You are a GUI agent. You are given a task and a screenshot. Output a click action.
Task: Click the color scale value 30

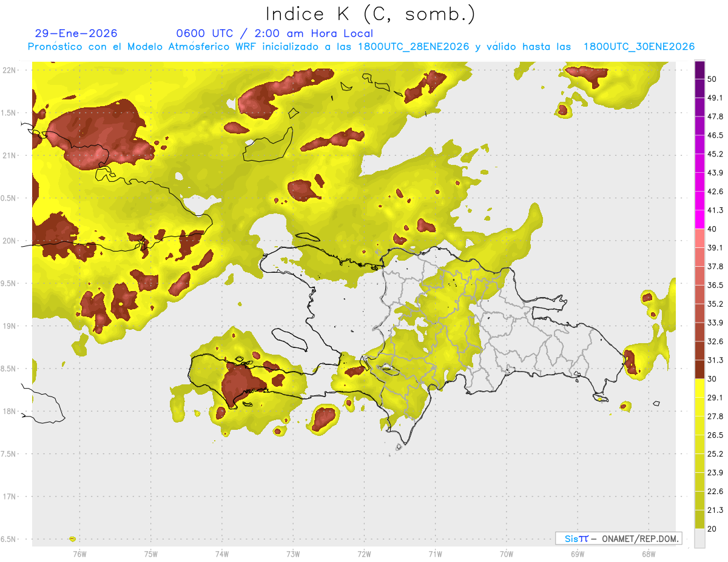(712, 379)
